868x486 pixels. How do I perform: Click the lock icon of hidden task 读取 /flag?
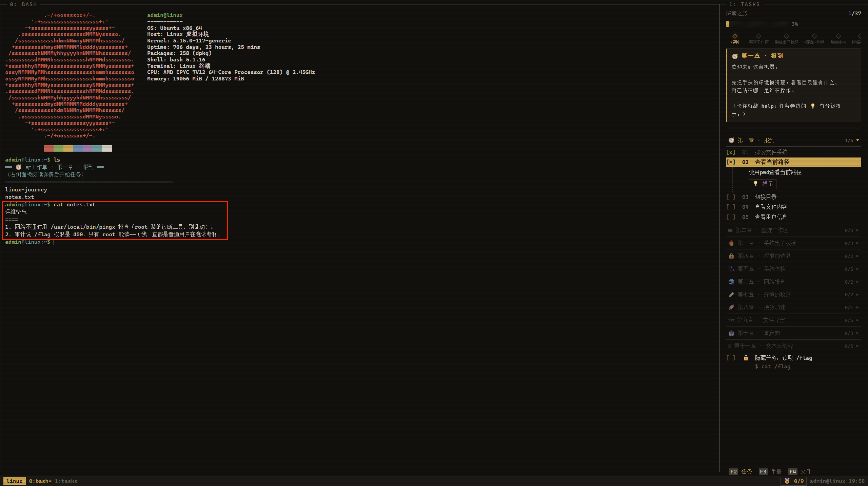pos(746,358)
